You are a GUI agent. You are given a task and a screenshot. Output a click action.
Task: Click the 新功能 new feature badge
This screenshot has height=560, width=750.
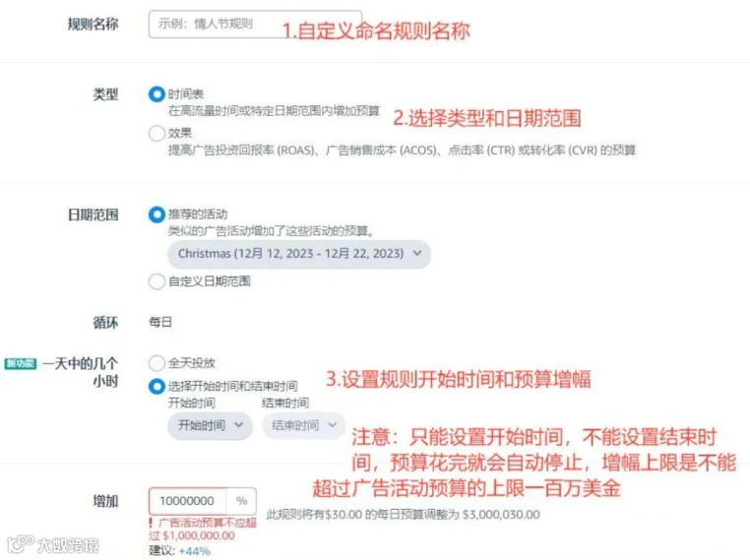click(x=21, y=363)
